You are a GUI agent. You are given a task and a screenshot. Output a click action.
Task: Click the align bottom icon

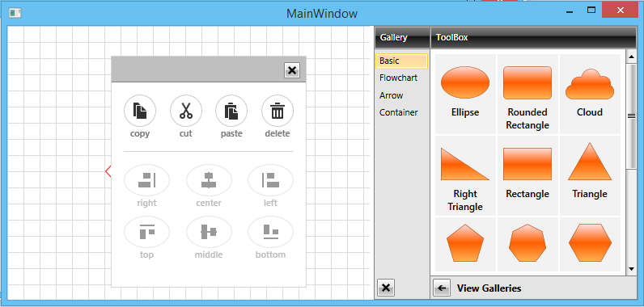pos(271,232)
